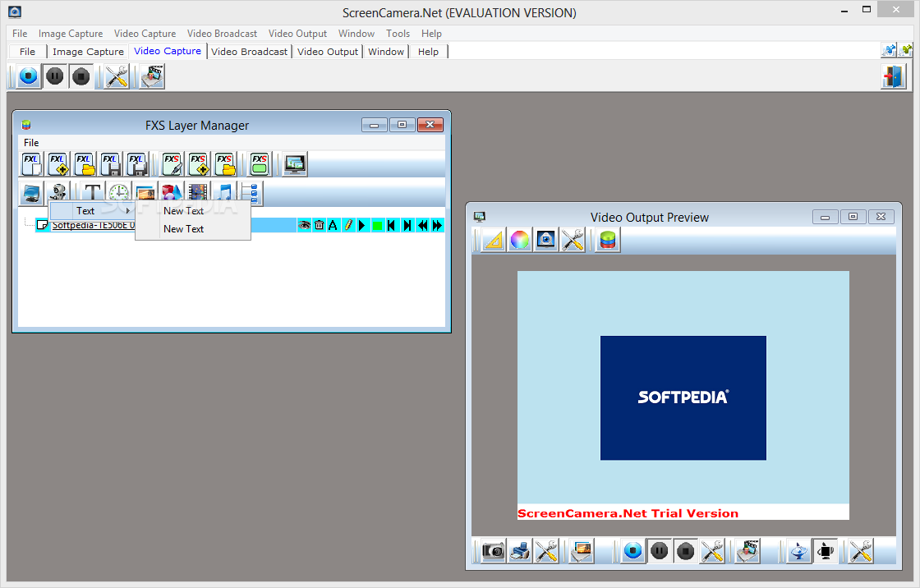Select the Softpedia layer name in the tree
The height and width of the screenshot is (588, 920).
(x=94, y=225)
